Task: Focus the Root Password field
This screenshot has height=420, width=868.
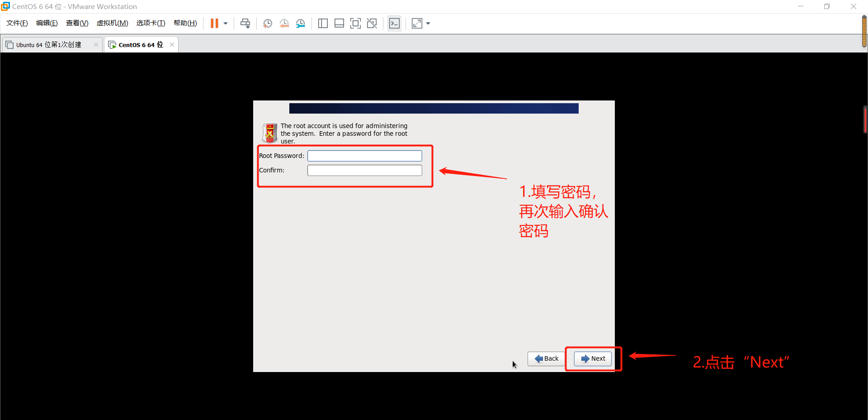Action: pos(365,156)
